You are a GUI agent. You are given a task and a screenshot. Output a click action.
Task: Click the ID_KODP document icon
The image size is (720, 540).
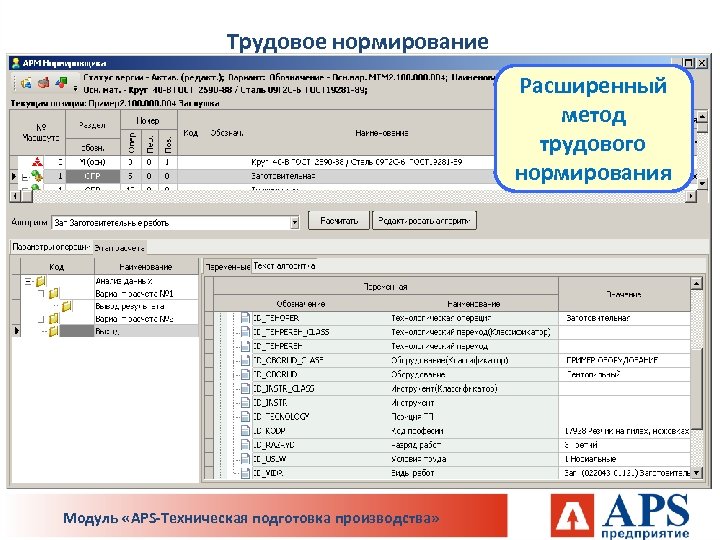click(245, 431)
